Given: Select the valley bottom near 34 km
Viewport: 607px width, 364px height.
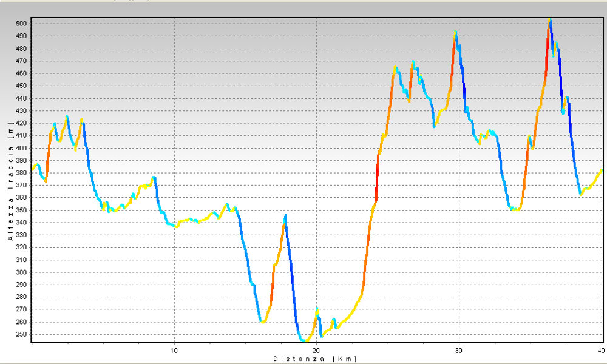Looking at the screenshot, I should point(516,209).
